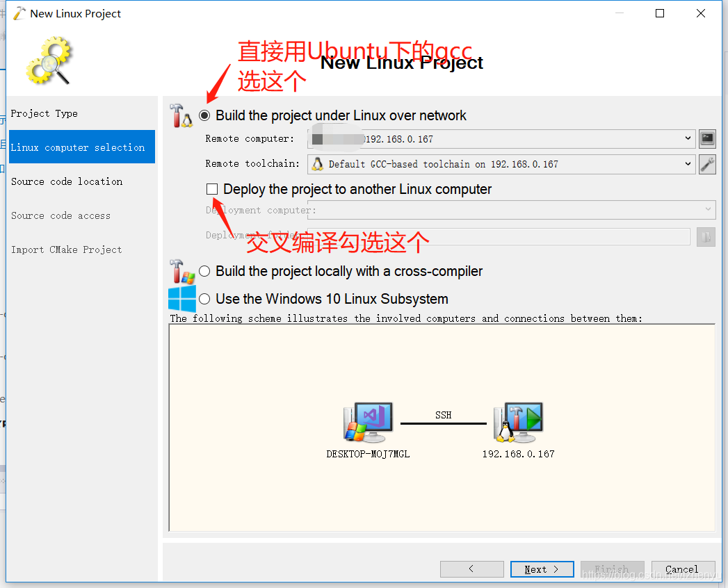
Task: Click the 192.168.0.167 Linux machine icon
Action: (518, 422)
